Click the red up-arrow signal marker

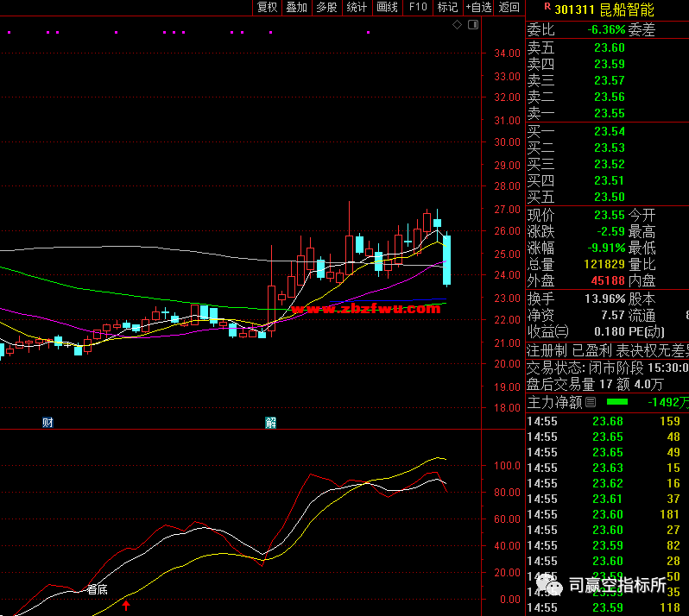point(126,606)
